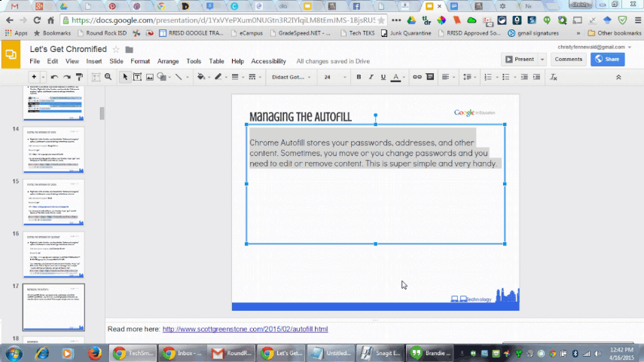The image size is (644, 362).
Task: Toggle Underline formatting
Action: (383, 77)
